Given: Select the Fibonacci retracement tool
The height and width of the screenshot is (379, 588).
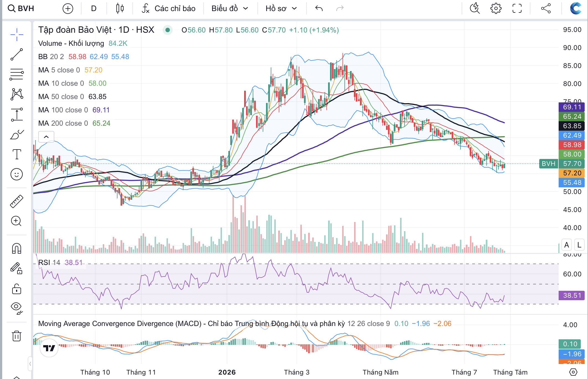Looking at the screenshot, I should point(17,74).
